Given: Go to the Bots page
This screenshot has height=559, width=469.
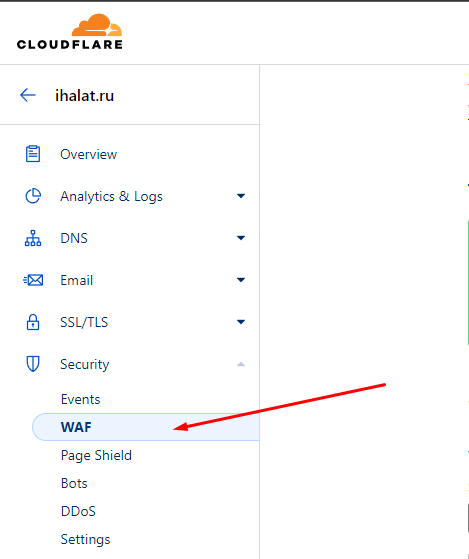Looking at the screenshot, I should click(74, 483).
